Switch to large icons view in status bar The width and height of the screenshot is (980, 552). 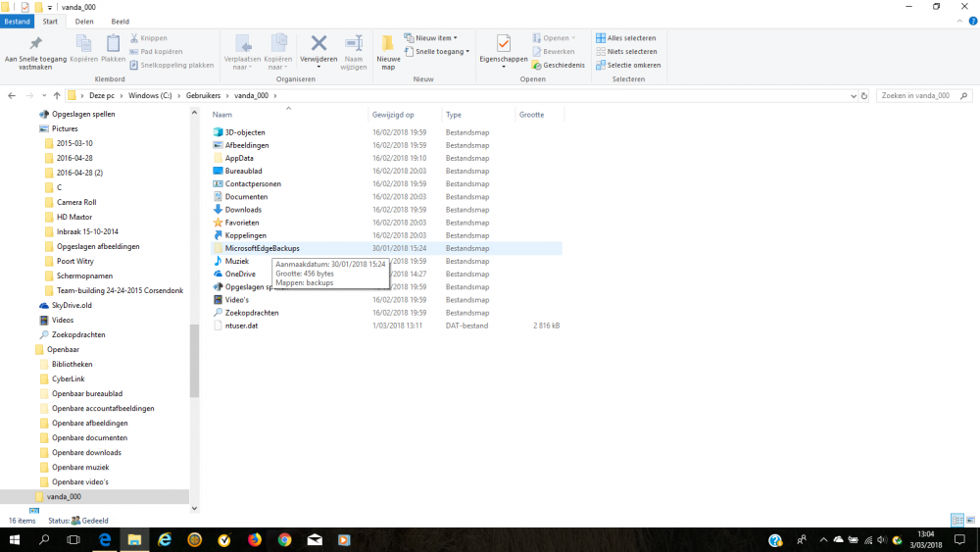point(970,520)
